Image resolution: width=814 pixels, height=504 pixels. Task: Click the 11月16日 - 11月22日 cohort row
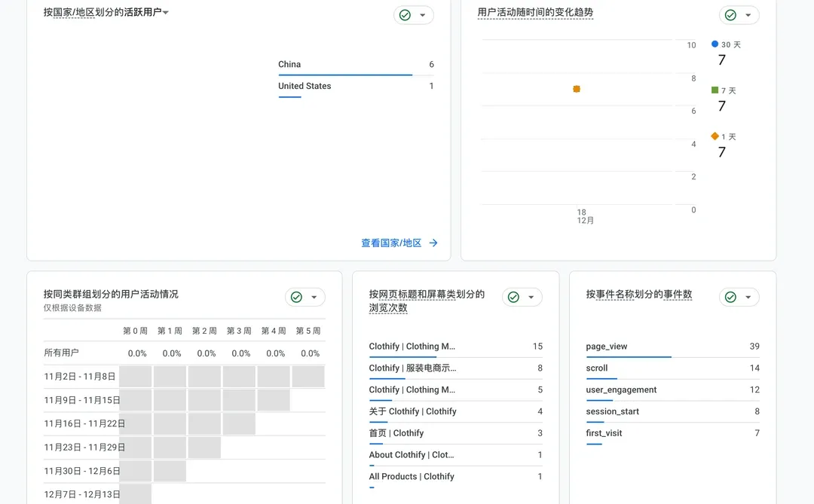coord(185,423)
